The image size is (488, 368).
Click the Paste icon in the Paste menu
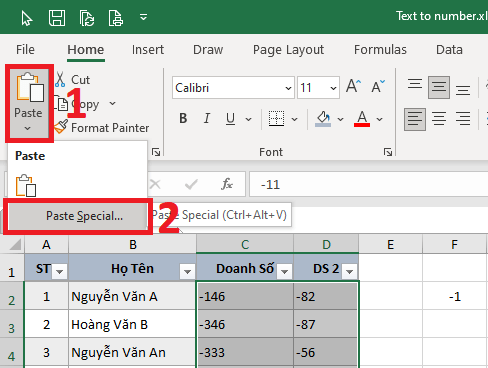click(26, 186)
